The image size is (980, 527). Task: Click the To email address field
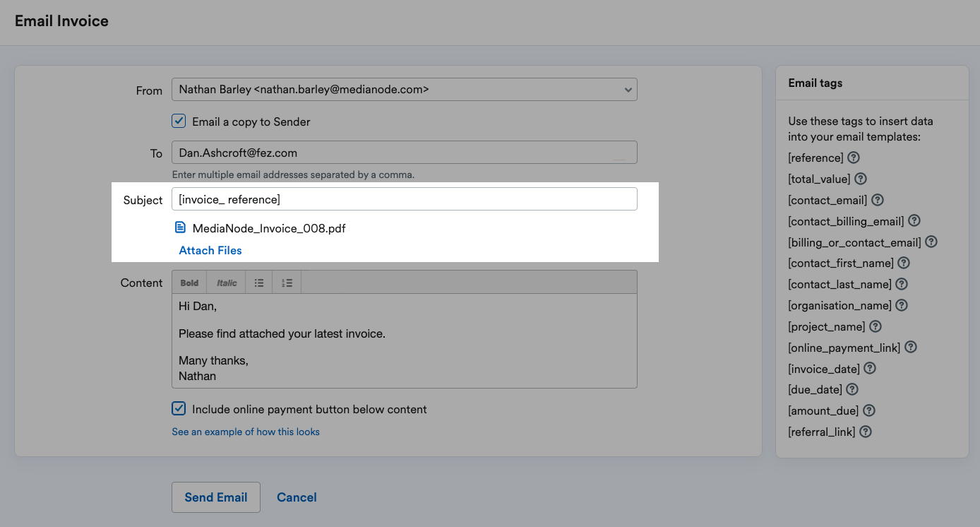pyautogui.click(x=405, y=153)
